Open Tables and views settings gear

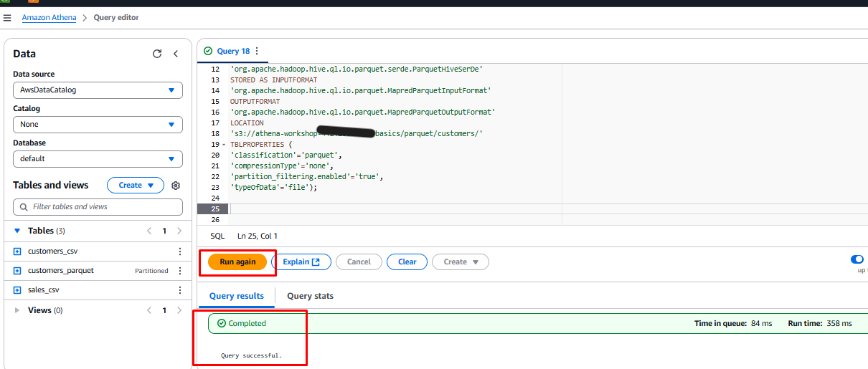pyautogui.click(x=176, y=186)
